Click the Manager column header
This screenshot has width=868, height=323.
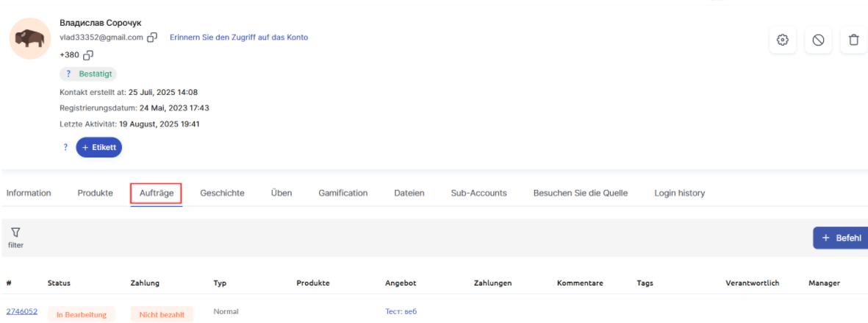click(x=824, y=283)
